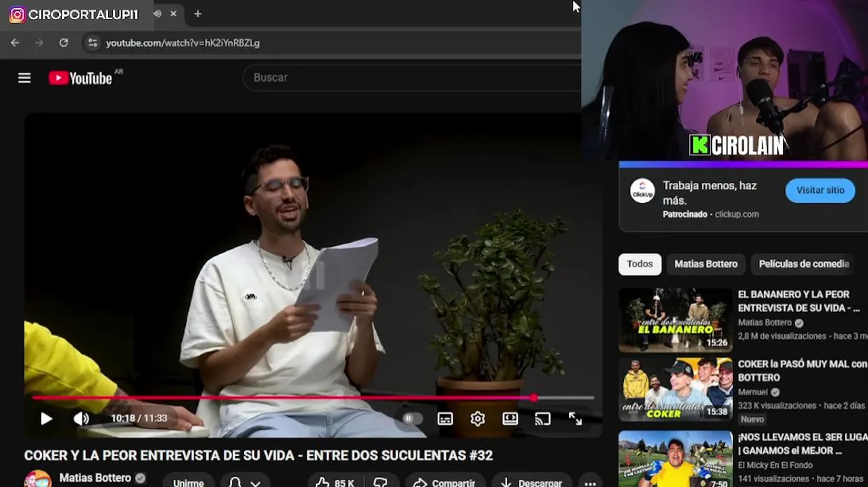The width and height of the screenshot is (868, 487).
Task: Mute tab audio via speaker icon
Action: (157, 14)
